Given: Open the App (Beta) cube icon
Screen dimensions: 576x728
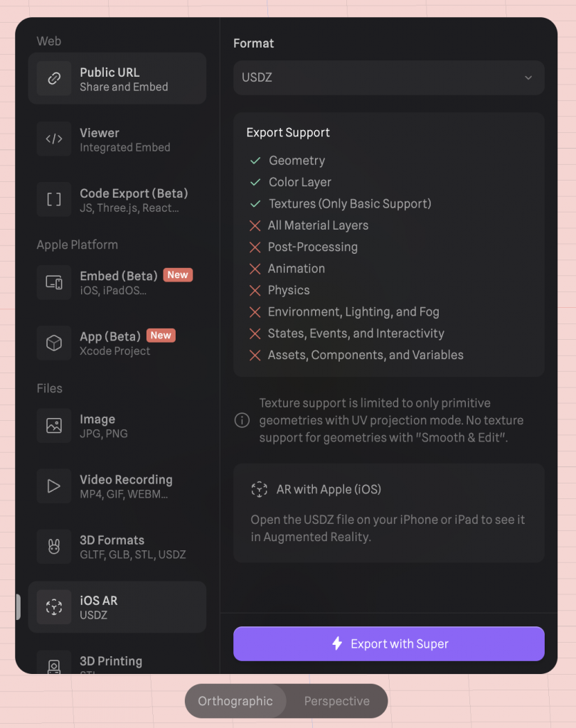Looking at the screenshot, I should [54, 343].
